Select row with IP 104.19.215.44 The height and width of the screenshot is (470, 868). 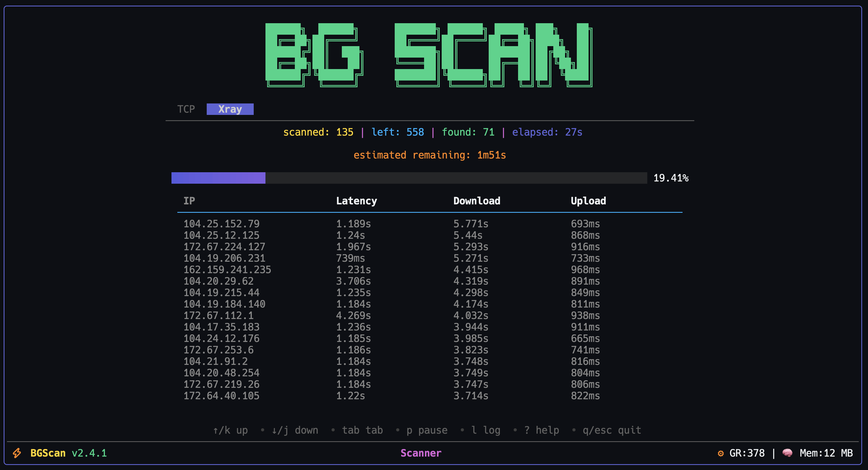coord(430,292)
